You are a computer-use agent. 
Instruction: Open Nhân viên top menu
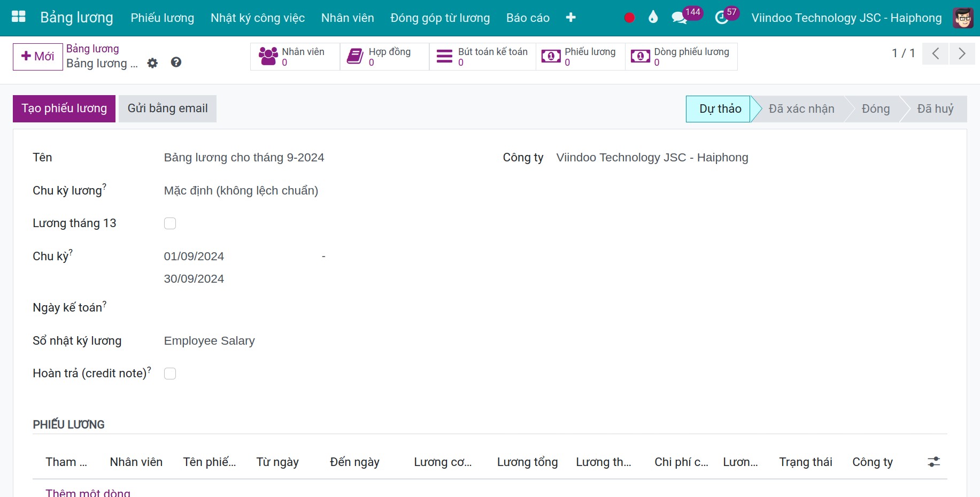coord(348,18)
